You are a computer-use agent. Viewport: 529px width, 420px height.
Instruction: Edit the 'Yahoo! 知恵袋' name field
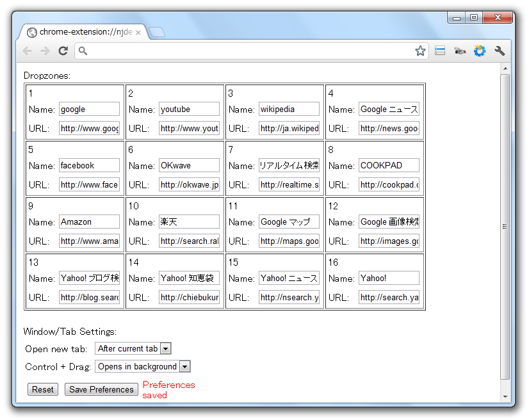tap(190, 278)
